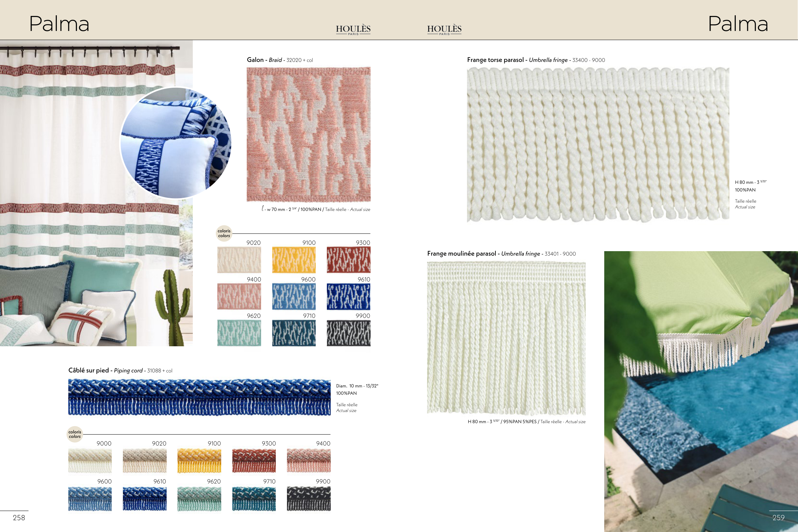798x532 pixels.
Task: Select braid color swatch 9300 red
Action: pyautogui.click(x=349, y=260)
